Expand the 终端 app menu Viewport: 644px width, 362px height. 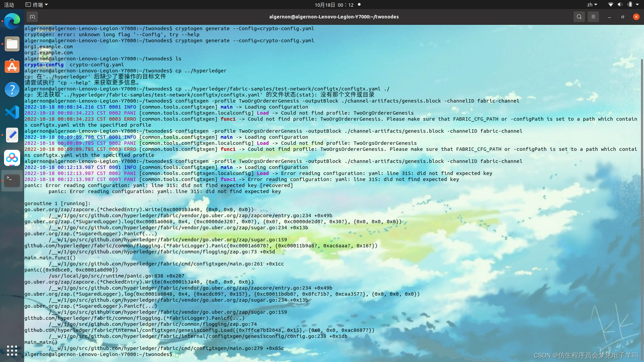(37, 5)
